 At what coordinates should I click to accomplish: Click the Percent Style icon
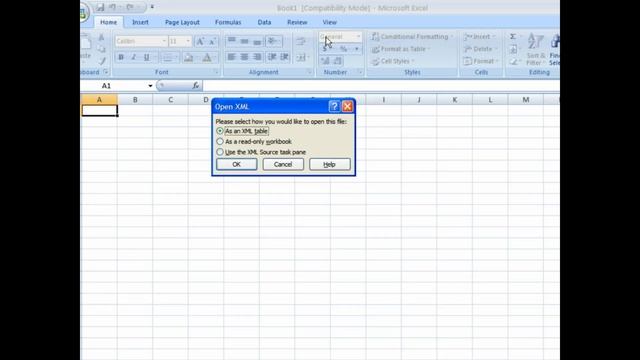point(343,49)
